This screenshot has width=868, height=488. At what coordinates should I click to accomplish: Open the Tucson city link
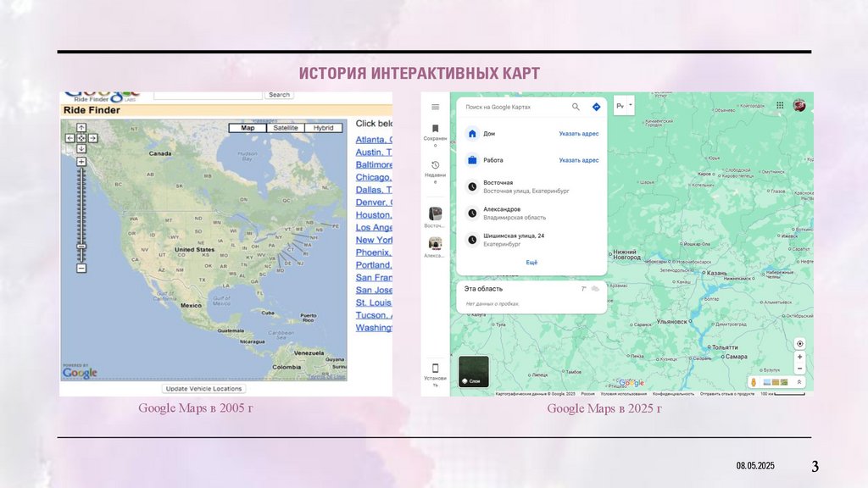click(x=374, y=315)
